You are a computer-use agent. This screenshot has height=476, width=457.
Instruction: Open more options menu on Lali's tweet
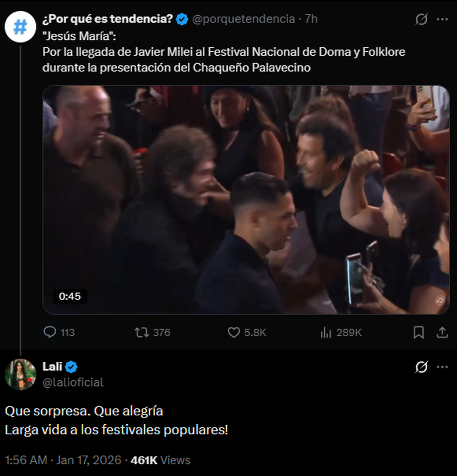(442, 367)
